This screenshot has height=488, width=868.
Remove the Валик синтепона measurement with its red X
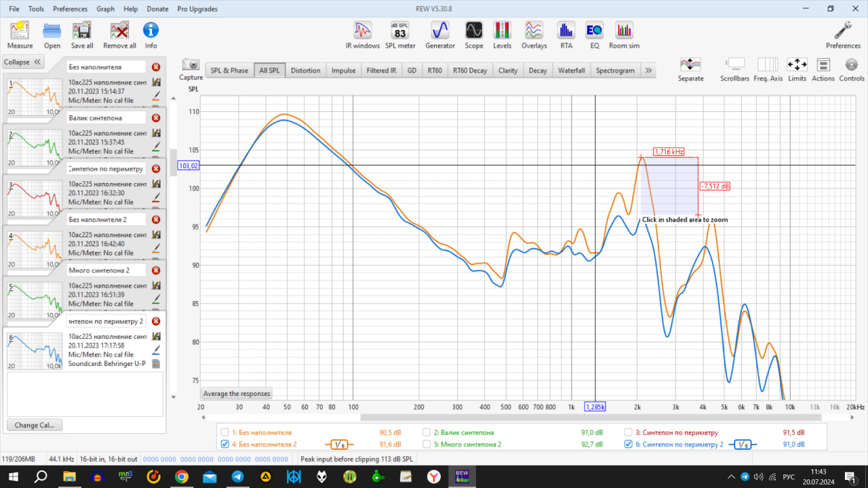156,118
